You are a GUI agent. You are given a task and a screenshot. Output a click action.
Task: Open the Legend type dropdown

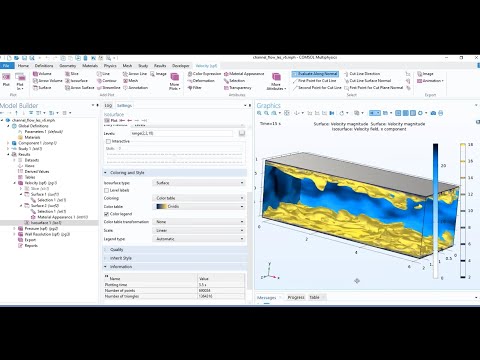coord(199,239)
